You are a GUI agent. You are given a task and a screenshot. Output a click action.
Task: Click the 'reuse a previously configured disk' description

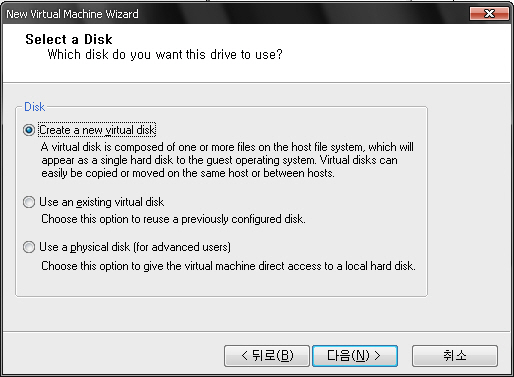(173, 219)
